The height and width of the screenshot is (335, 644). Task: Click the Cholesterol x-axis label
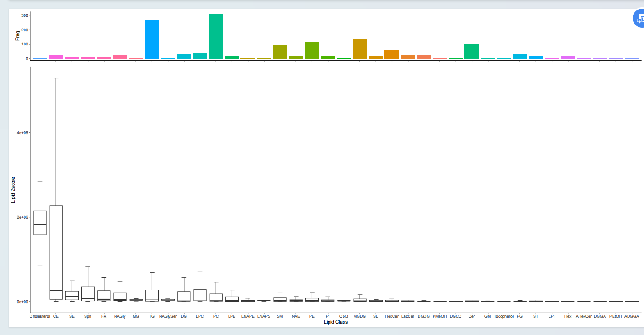40,316
